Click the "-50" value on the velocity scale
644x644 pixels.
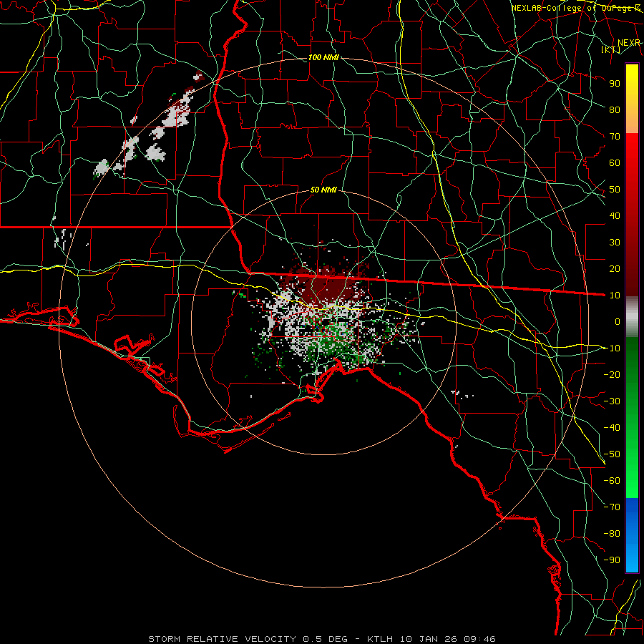pyautogui.click(x=612, y=454)
